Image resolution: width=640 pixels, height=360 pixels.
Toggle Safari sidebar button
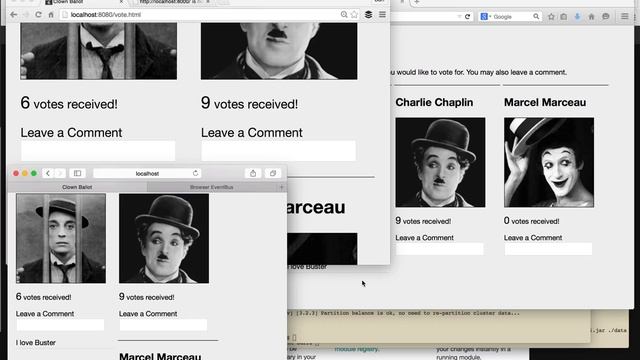pyautogui.click(x=77, y=173)
